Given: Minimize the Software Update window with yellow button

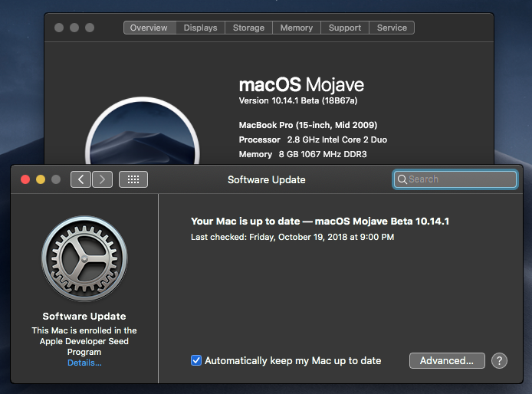Looking at the screenshot, I should [41, 179].
